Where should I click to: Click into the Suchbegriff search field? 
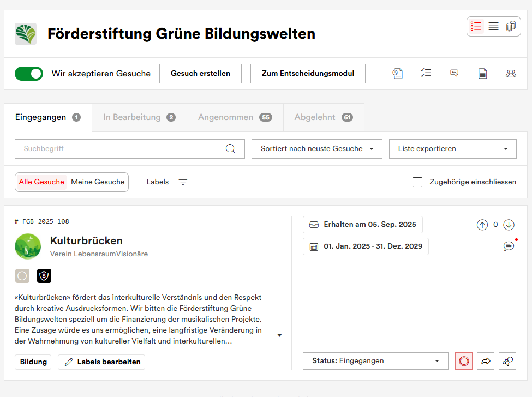point(120,149)
